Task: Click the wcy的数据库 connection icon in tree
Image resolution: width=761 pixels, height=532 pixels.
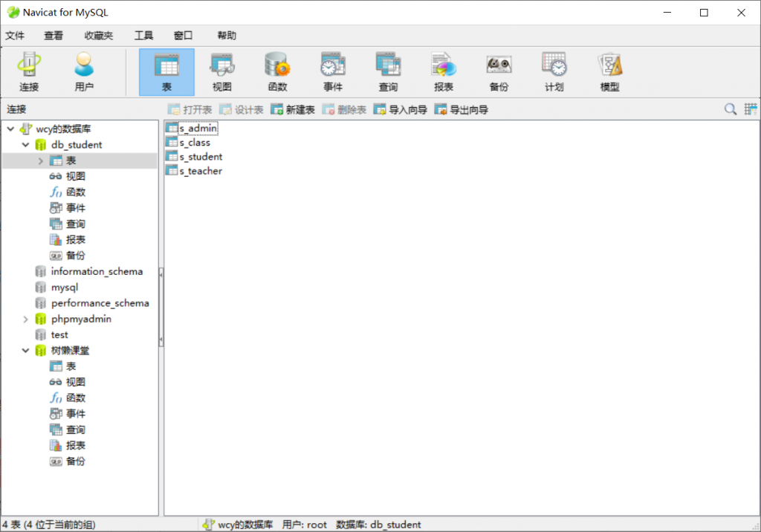Action: coord(26,129)
